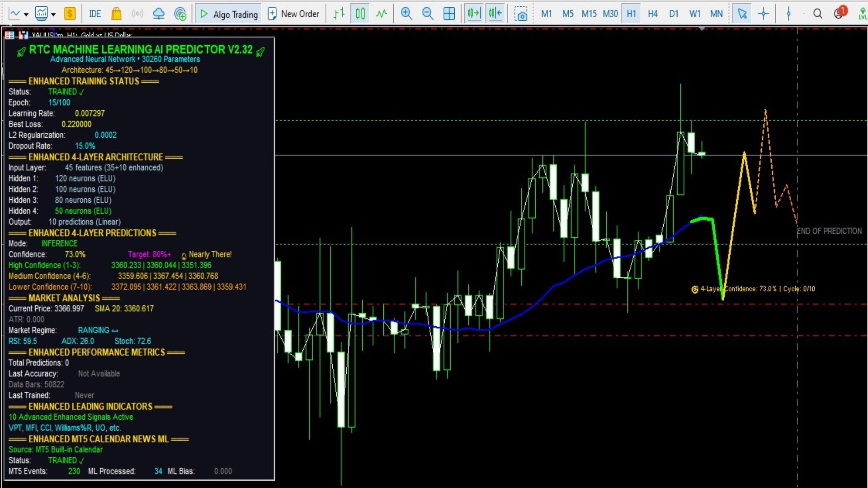Zoom in on the chart
The height and width of the screenshot is (488, 868).
pyautogui.click(x=406, y=14)
